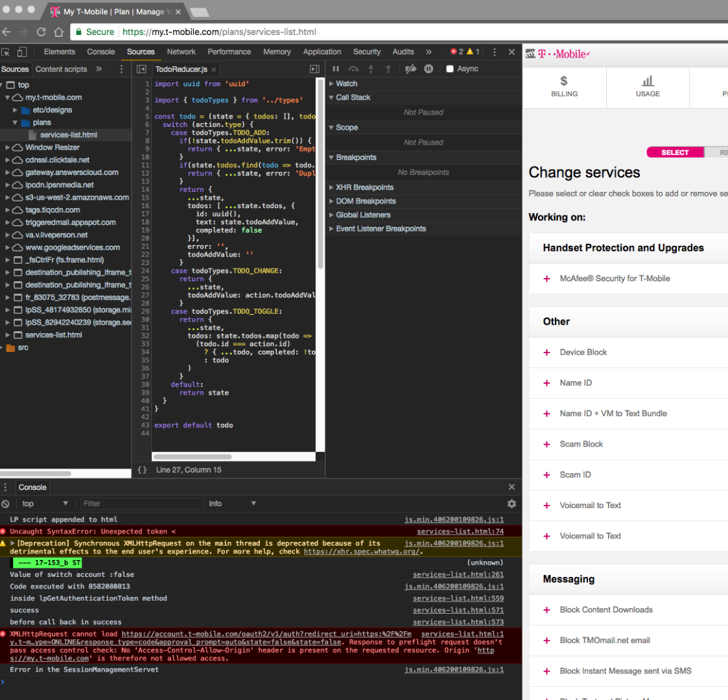The height and width of the screenshot is (700, 728).
Task: Open the Performance tab
Action: pos(229,52)
